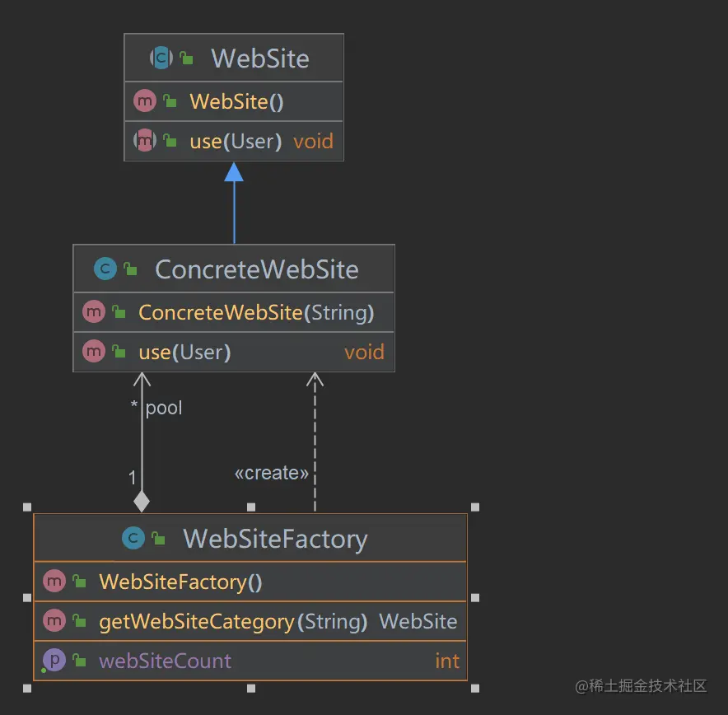Viewport: 728px width, 715px height.
Task: Click the use(User) method in ConcreteWebSite
Action: [184, 351]
